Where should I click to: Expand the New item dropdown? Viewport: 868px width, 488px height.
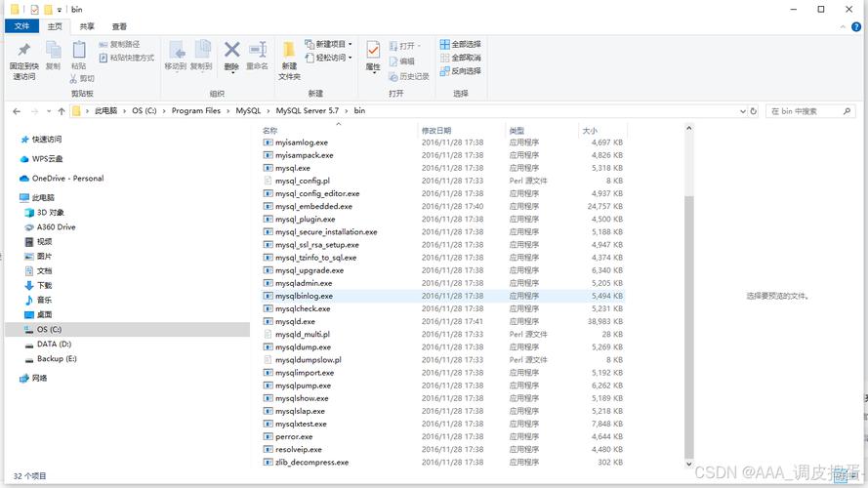(350, 44)
